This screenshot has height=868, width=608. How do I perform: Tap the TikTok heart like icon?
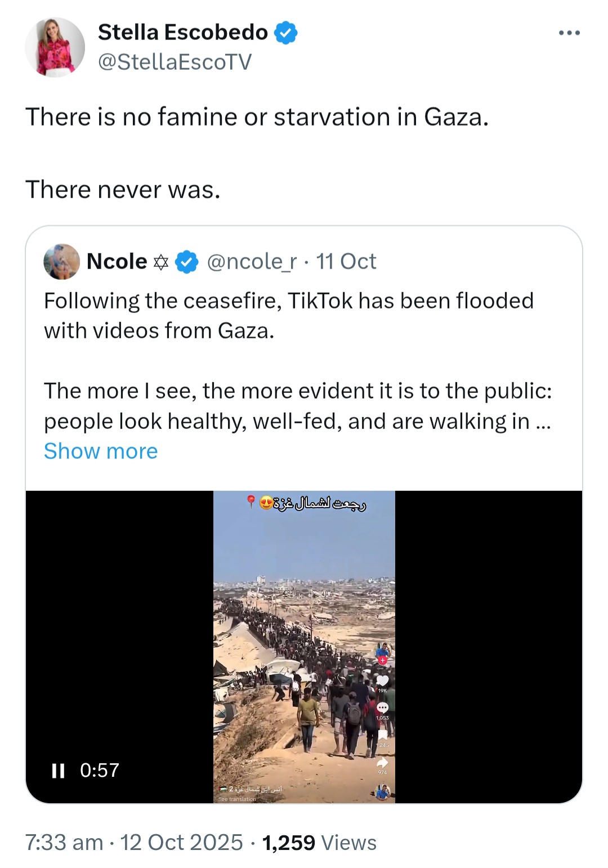coord(382,681)
